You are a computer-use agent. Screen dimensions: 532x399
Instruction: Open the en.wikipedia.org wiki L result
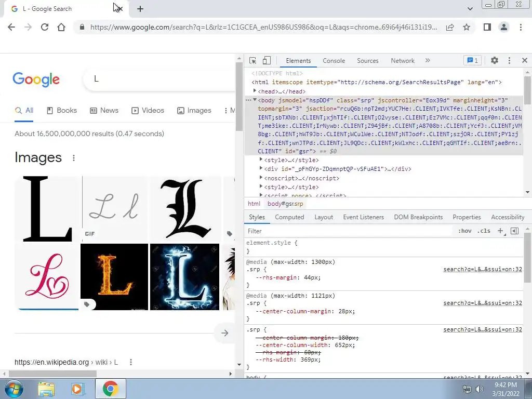pyautogui.click(x=66, y=362)
